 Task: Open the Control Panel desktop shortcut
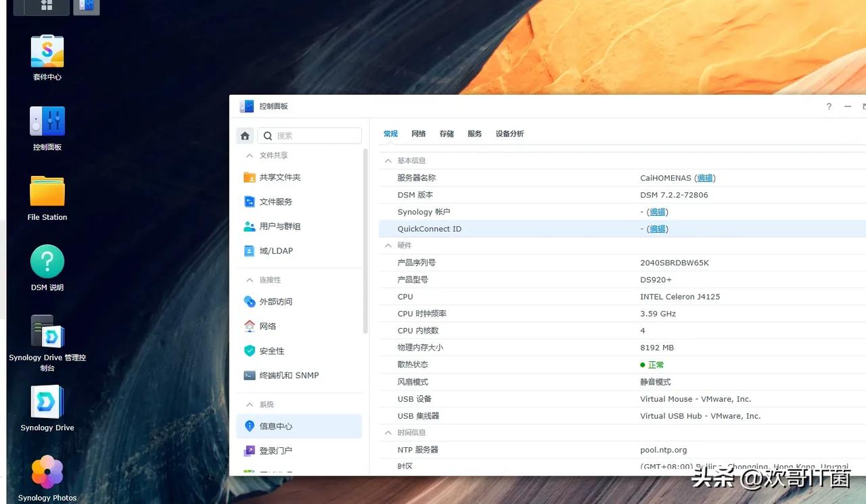click(47, 122)
